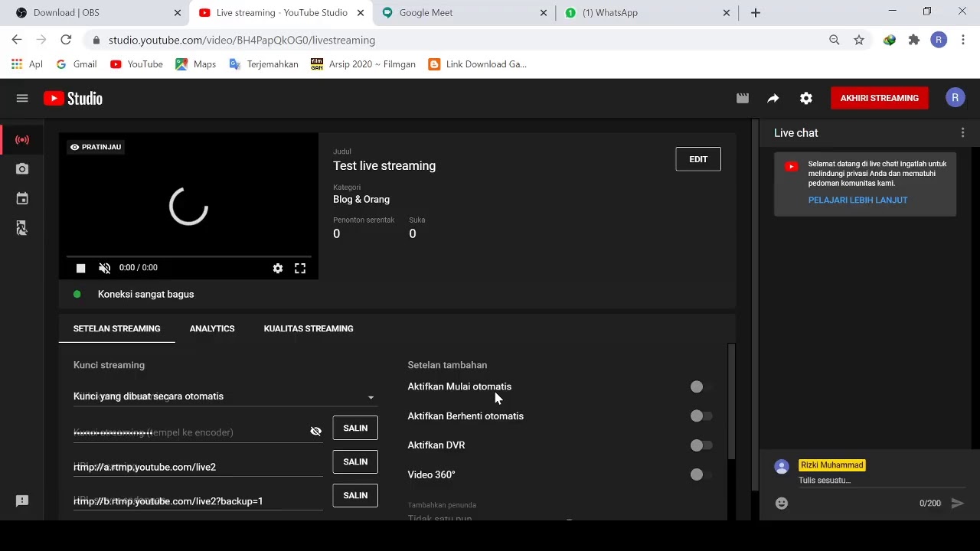Reload the page in Chrome

[x=66, y=40]
